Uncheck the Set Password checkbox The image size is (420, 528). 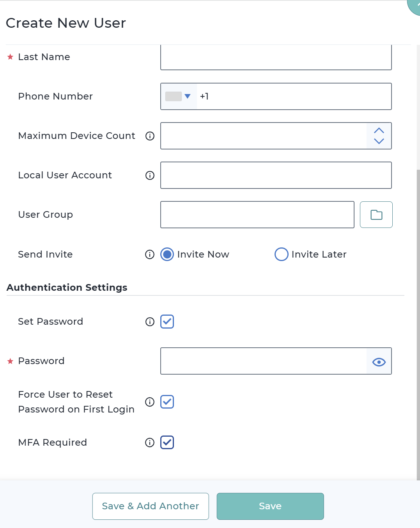click(x=167, y=322)
